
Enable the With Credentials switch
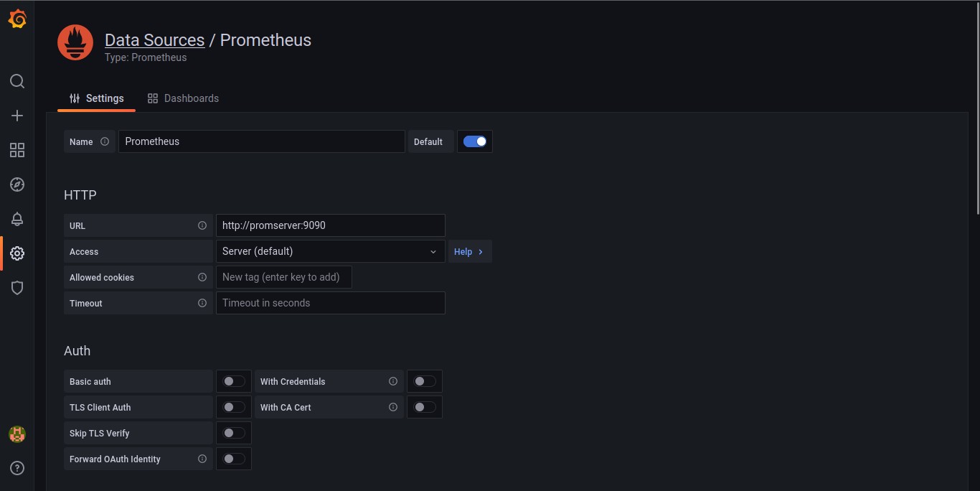425,381
